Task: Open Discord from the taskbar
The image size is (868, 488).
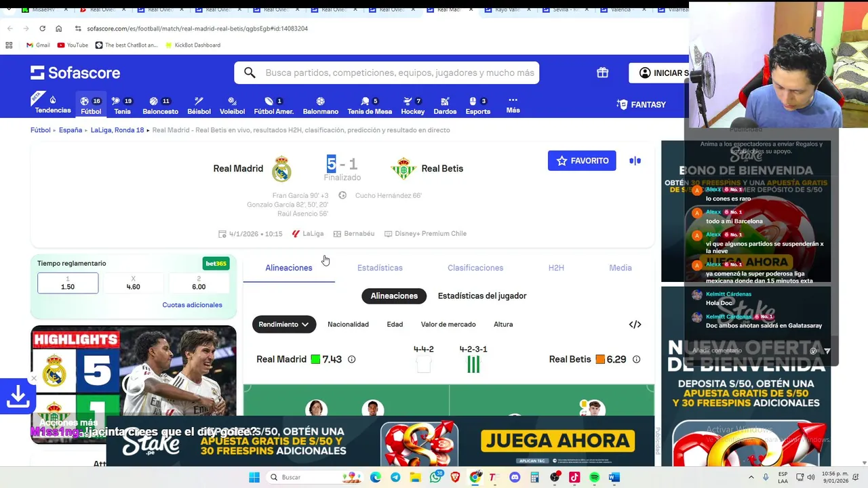Action: 515,477
